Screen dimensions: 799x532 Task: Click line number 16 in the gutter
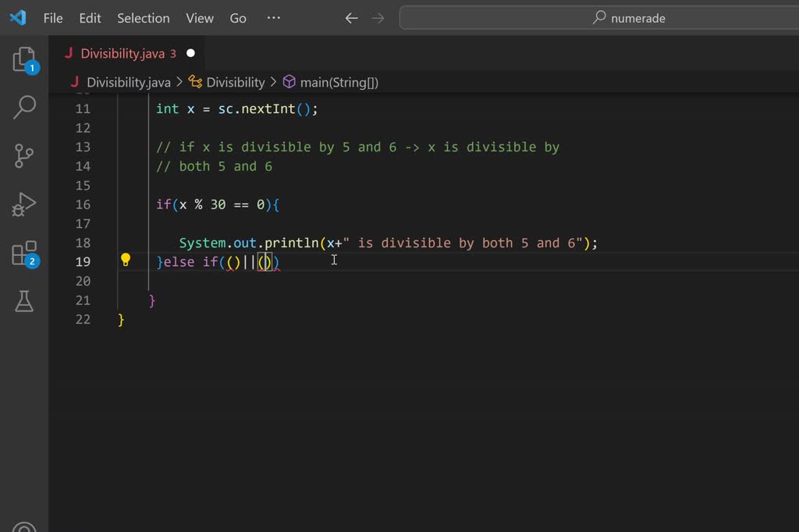pos(83,204)
